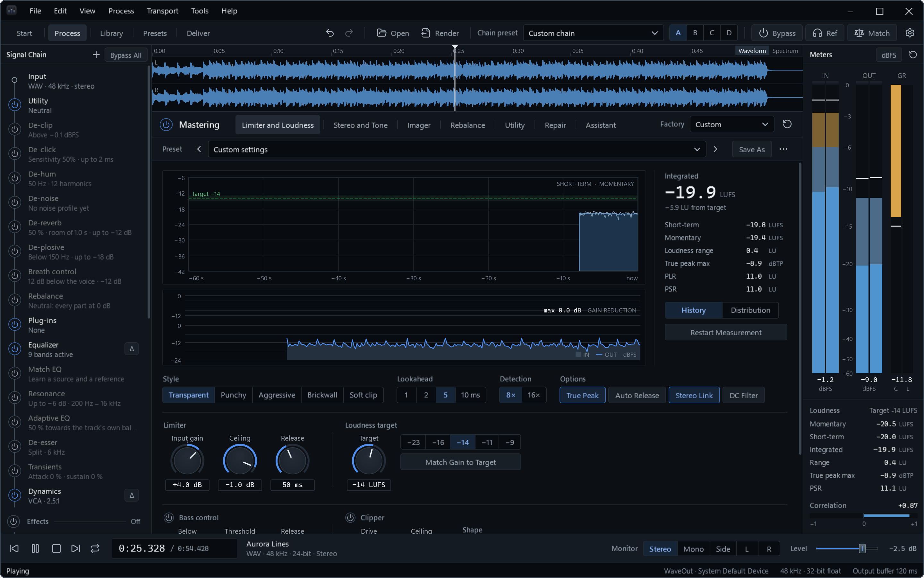Toggle the Mastering module power button
Viewport: 924px width, 578px height.
click(x=166, y=125)
